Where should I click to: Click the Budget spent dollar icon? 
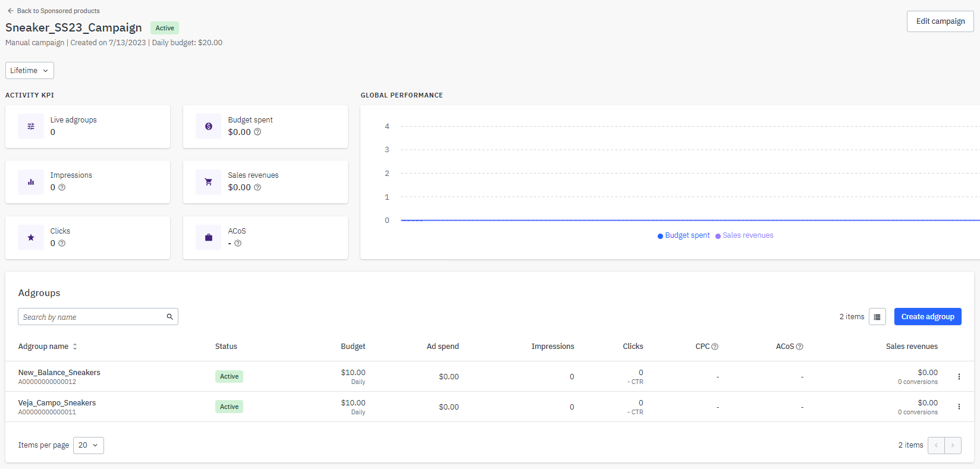click(x=209, y=127)
